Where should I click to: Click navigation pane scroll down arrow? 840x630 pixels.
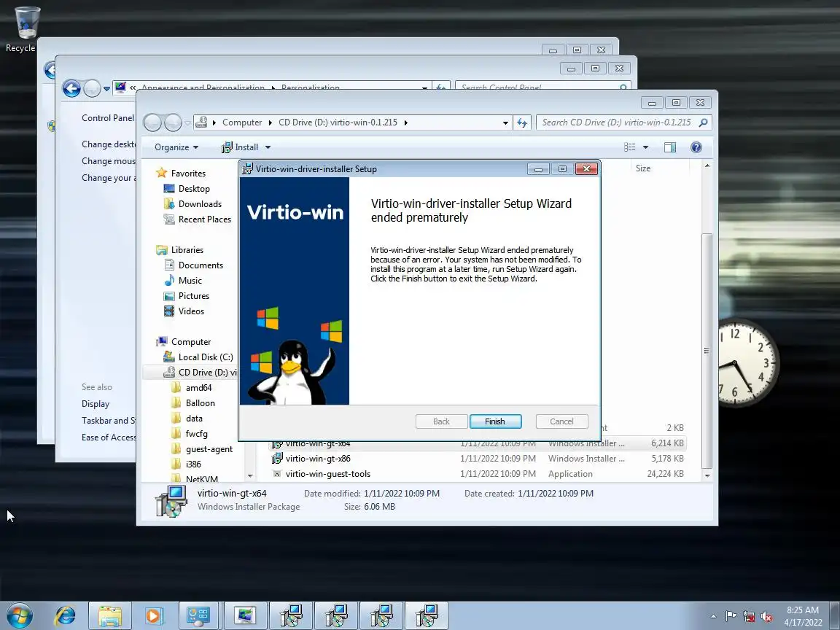click(249, 475)
